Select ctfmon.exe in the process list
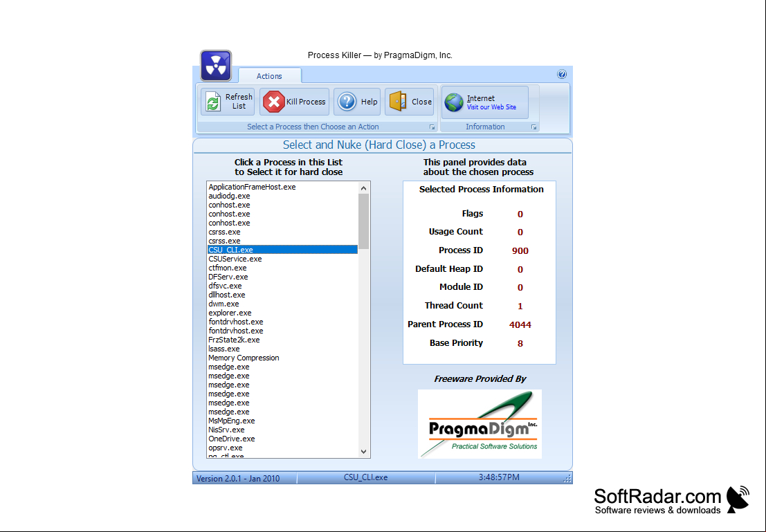This screenshot has width=766, height=532. (x=282, y=268)
